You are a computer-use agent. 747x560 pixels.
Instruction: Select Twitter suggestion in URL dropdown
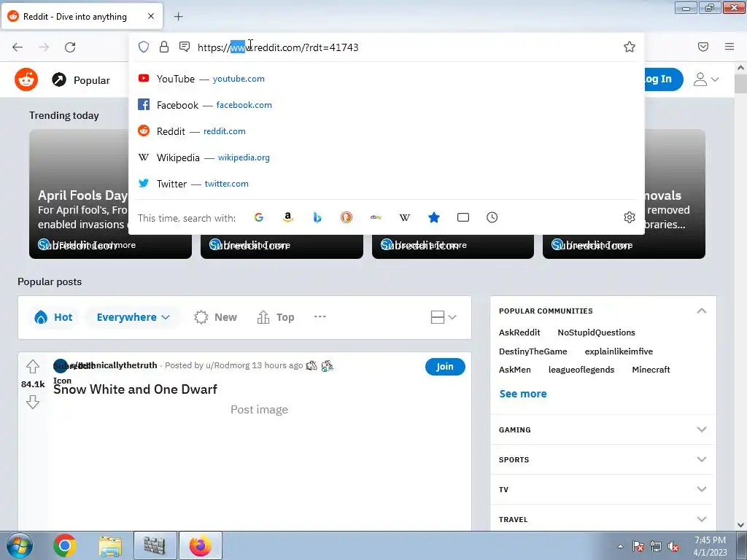387,183
